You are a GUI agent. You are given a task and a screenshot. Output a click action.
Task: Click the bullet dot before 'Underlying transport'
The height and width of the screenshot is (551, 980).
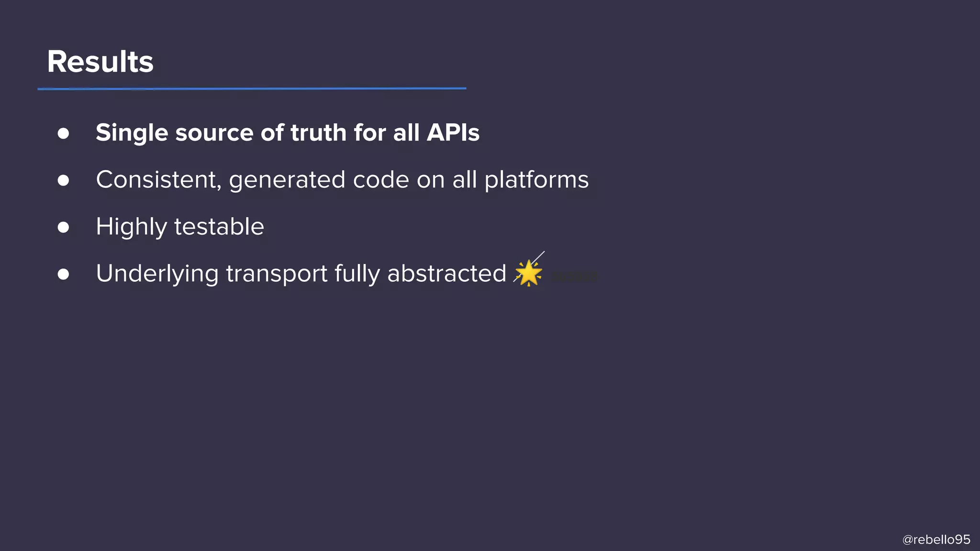(63, 274)
